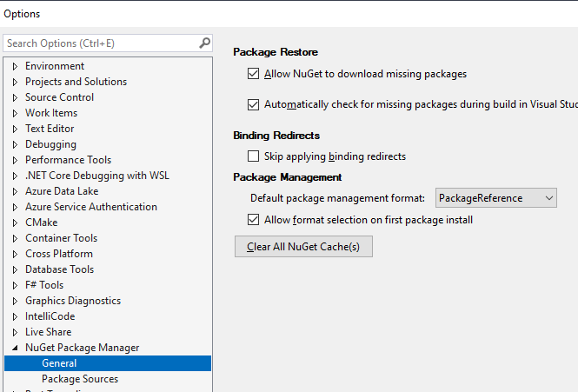Expand the F# Tools node

coord(15,285)
